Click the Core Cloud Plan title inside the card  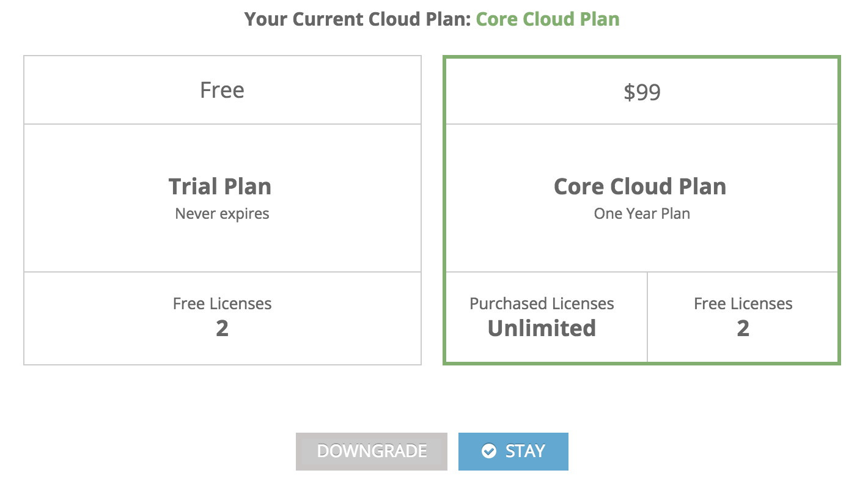click(x=640, y=186)
